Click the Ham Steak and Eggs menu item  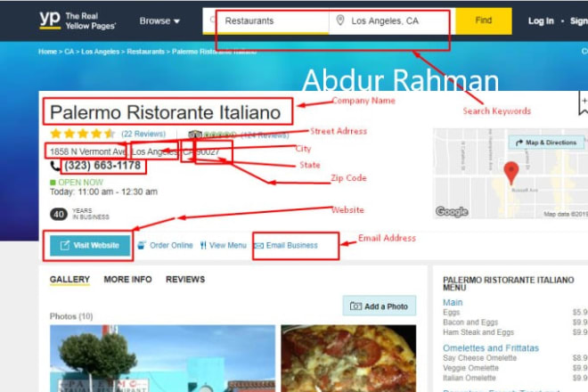point(478,332)
